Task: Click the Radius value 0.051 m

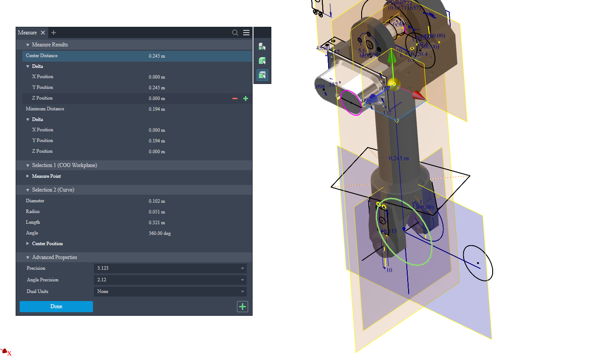Action: point(157,212)
